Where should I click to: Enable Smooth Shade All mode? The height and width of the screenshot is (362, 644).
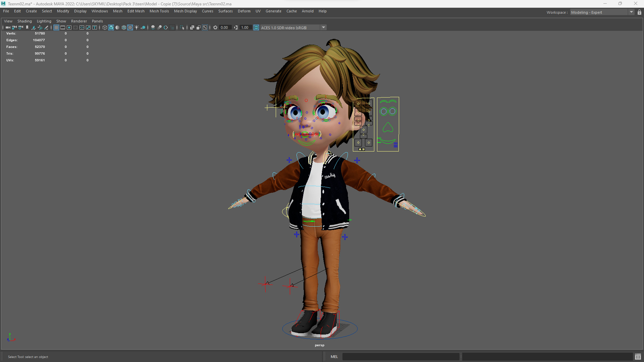coord(111,27)
